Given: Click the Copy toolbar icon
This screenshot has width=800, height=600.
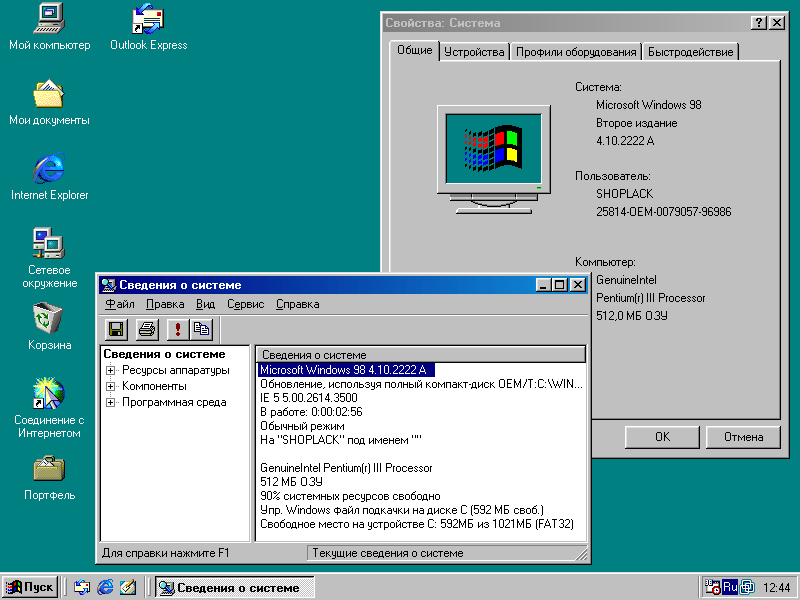Looking at the screenshot, I should pos(201,329).
